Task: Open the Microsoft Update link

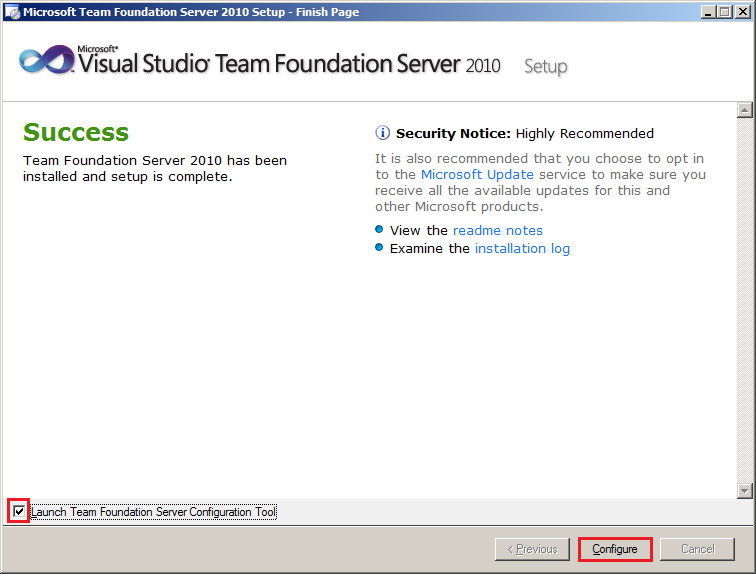Action: [477, 174]
